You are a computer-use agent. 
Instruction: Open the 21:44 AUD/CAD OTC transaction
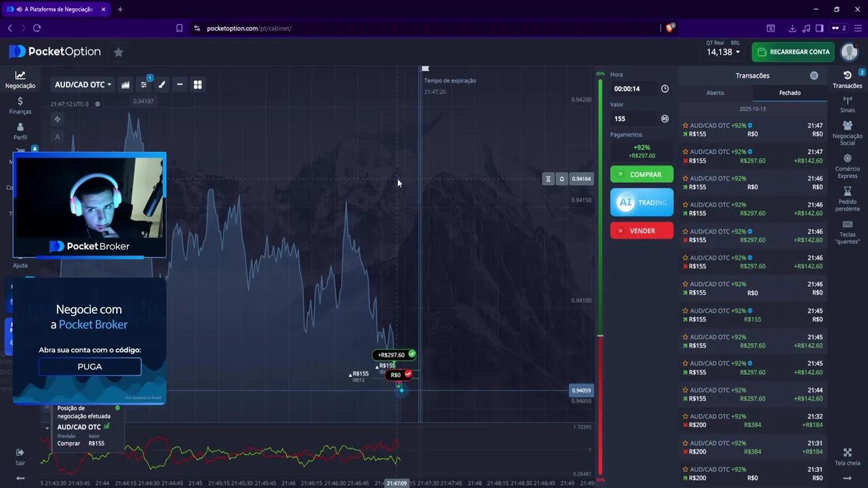pos(753,394)
